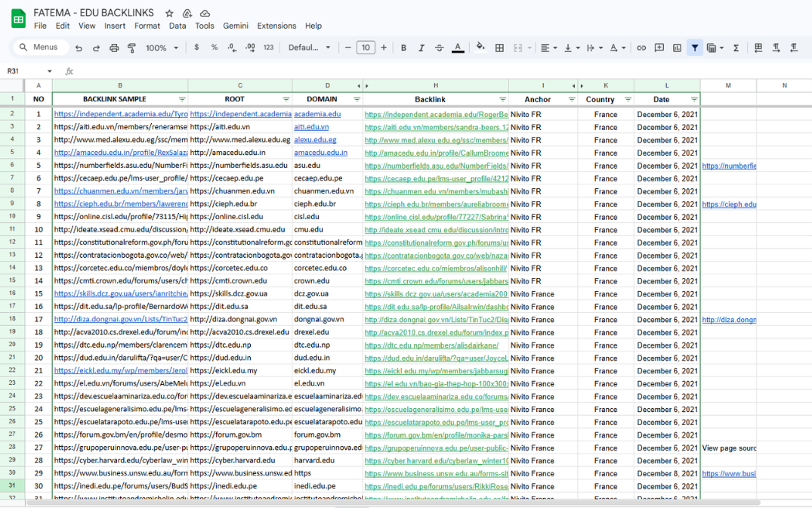Toggle the filter button in toolbar

(x=695, y=48)
